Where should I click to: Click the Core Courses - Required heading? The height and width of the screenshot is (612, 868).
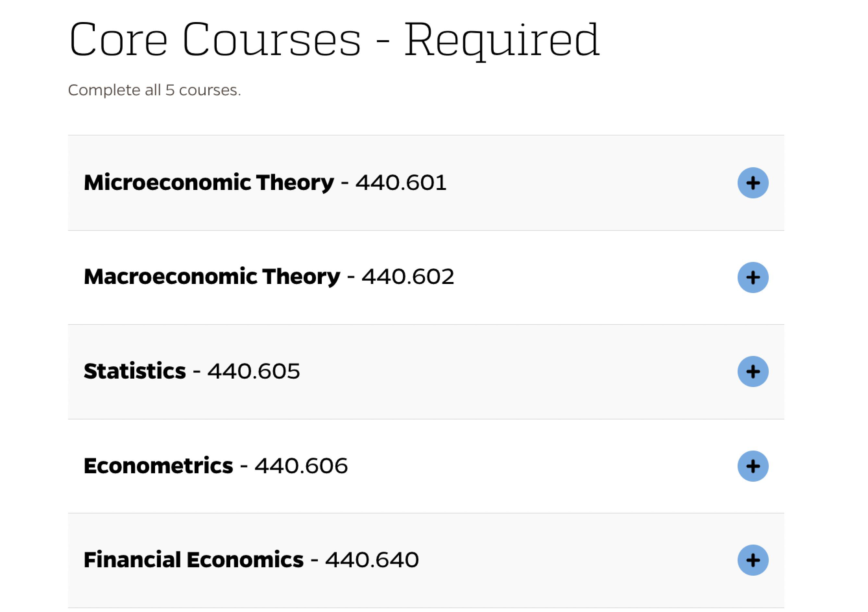tap(334, 40)
